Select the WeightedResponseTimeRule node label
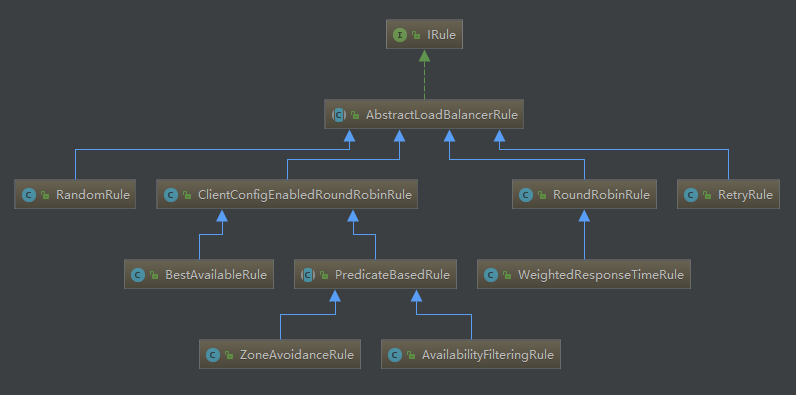 601,275
